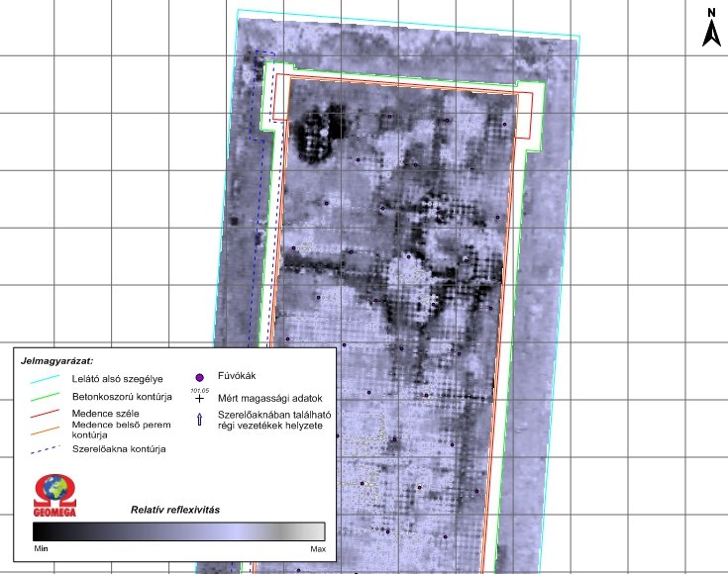
Task: Click the 'Szerelőaknában található régi vezetékek helyzete' label
Action: 274,420
